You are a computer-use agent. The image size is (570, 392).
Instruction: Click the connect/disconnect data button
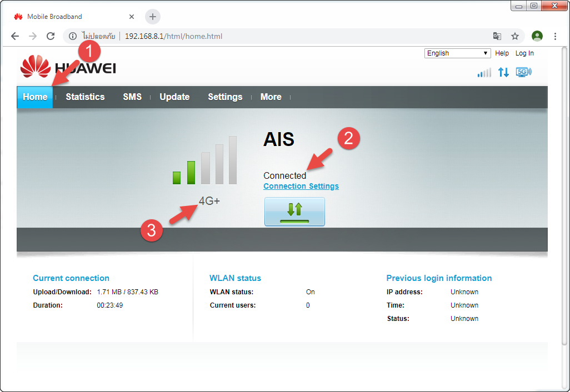tap(294, 212)
